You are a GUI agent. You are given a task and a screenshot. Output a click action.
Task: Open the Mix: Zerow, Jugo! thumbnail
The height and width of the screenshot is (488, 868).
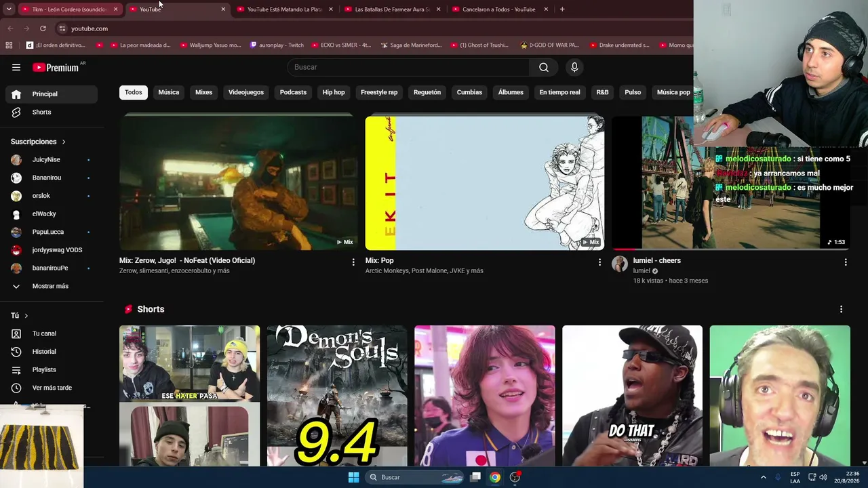click(x=238, y=183)
